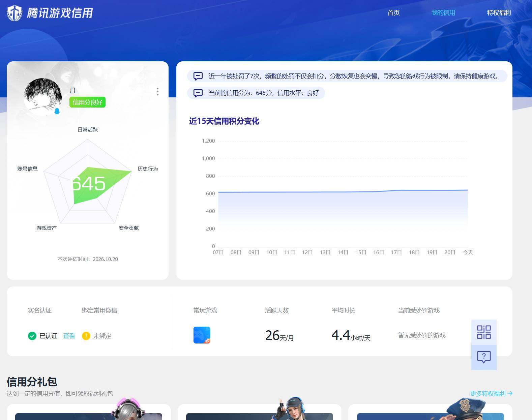This screenshot has width=532, height=420.
Task: Click the 今天 label on chart axis
Action: pyautogui.click(x=468, y=252)
